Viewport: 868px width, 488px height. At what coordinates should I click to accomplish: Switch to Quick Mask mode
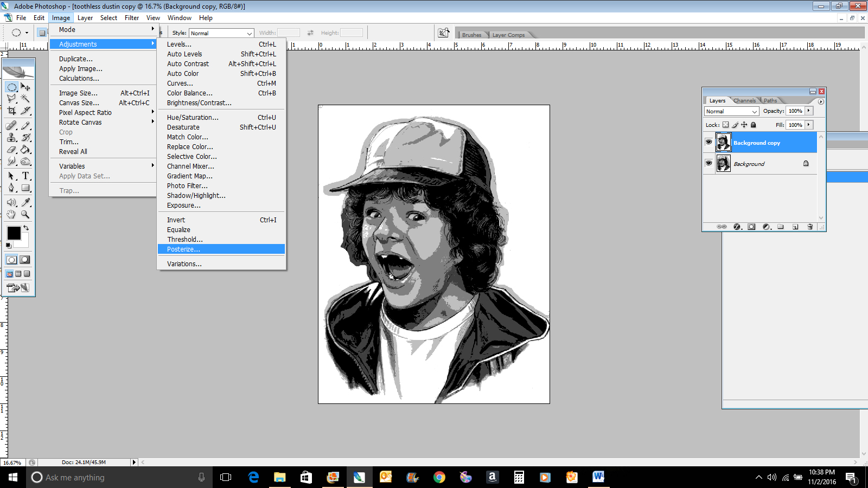click(x=25, y=260)
